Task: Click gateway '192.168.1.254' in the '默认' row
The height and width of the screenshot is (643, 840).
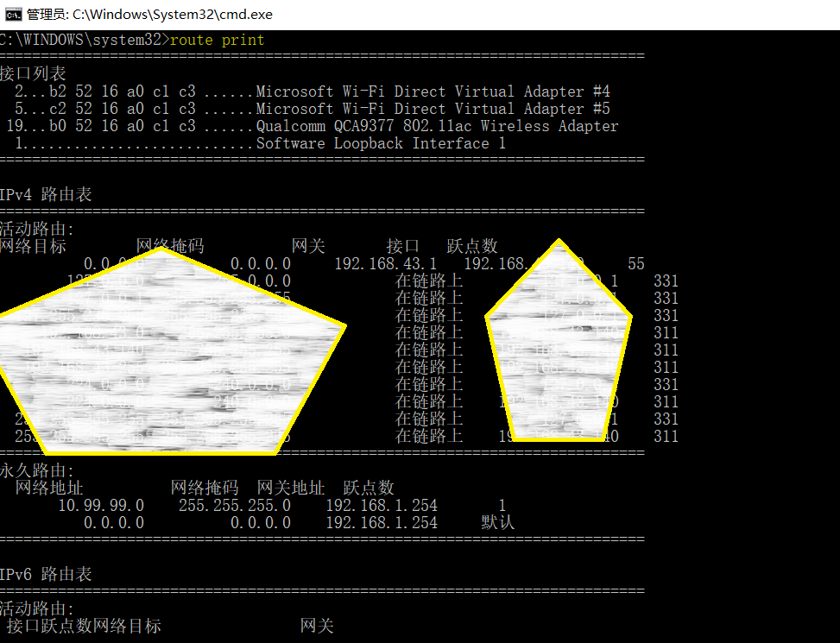Action: click(382, 522)
